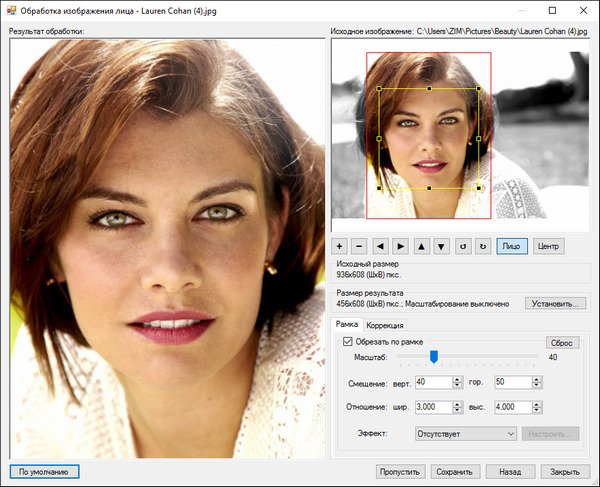Screen dimensions: 600x487
Task: Click the bottom-left yellow frame handle
Action: [379, 188]
